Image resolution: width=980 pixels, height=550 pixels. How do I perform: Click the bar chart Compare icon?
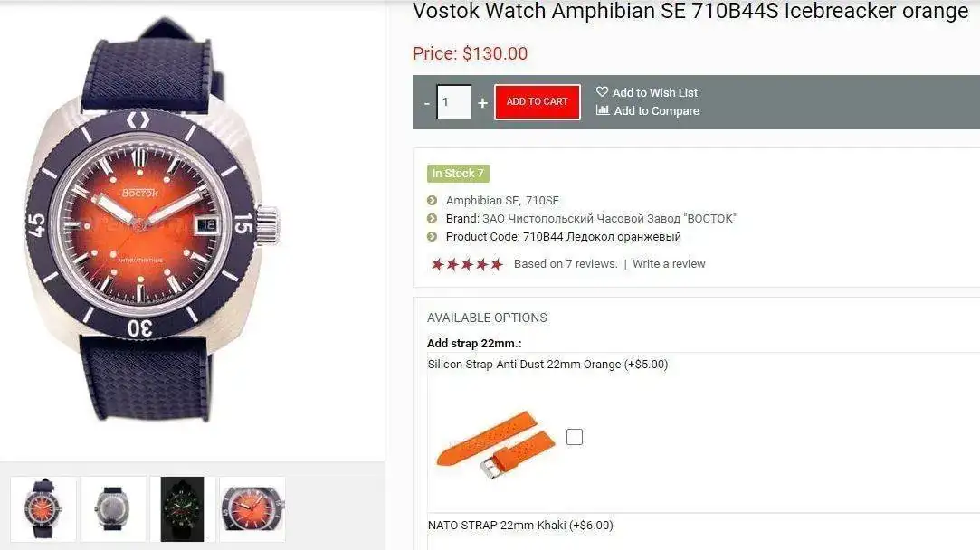click(603, 110)
